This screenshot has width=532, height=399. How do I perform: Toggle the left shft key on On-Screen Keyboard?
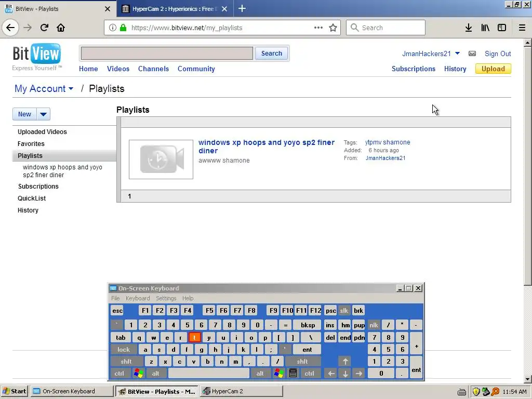[x=126, y=362]
